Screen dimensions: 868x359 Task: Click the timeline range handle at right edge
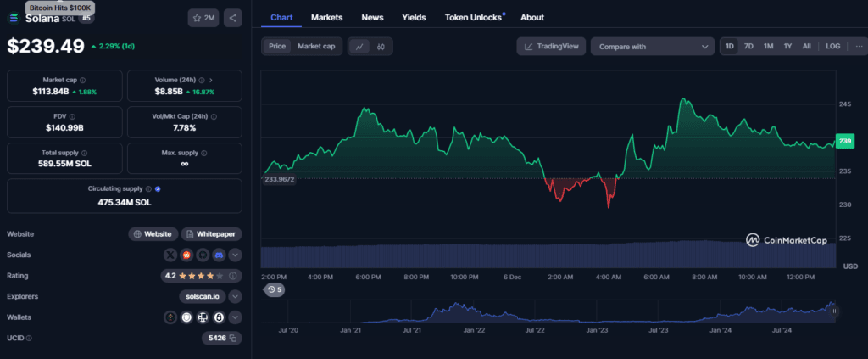tap(834, 311)
